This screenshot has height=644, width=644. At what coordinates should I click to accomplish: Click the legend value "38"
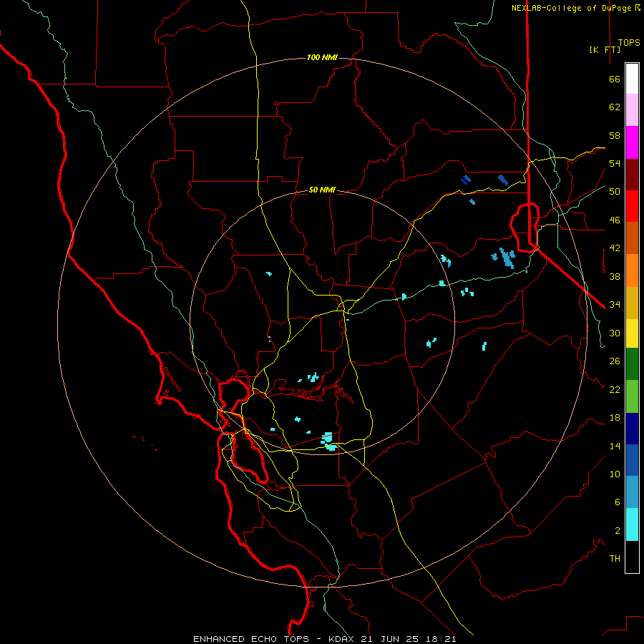(615, 276)
